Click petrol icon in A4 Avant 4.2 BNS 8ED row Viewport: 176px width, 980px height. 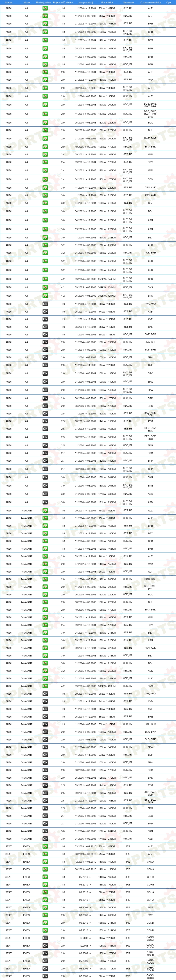[45, 686]
